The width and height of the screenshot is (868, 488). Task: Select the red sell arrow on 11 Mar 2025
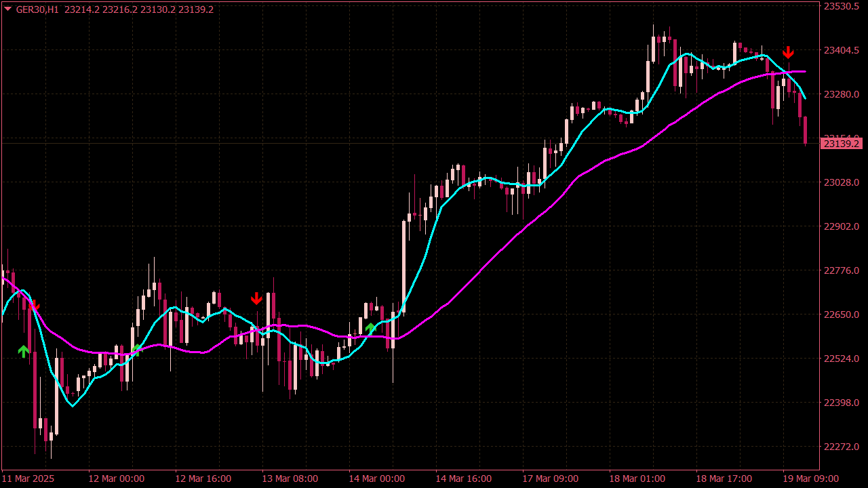(x=35, y=306)
